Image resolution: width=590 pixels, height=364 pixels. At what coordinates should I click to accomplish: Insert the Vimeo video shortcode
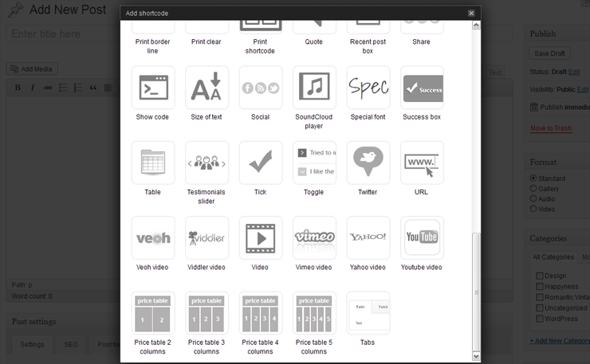pyautogui.click(x=314, y=237)
